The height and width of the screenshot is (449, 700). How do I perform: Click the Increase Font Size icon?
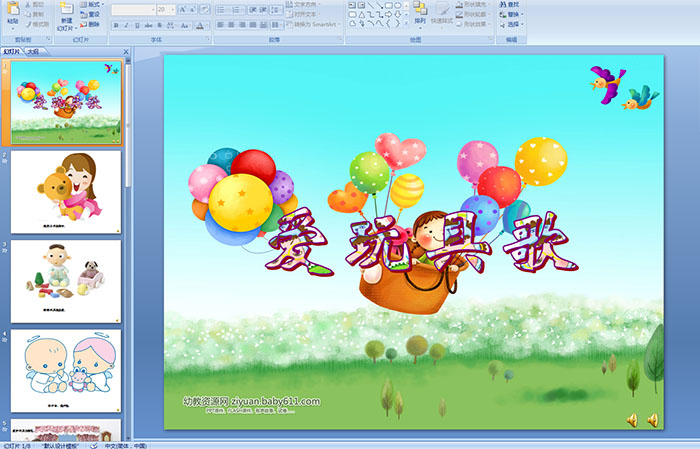[x=183, y=9]
